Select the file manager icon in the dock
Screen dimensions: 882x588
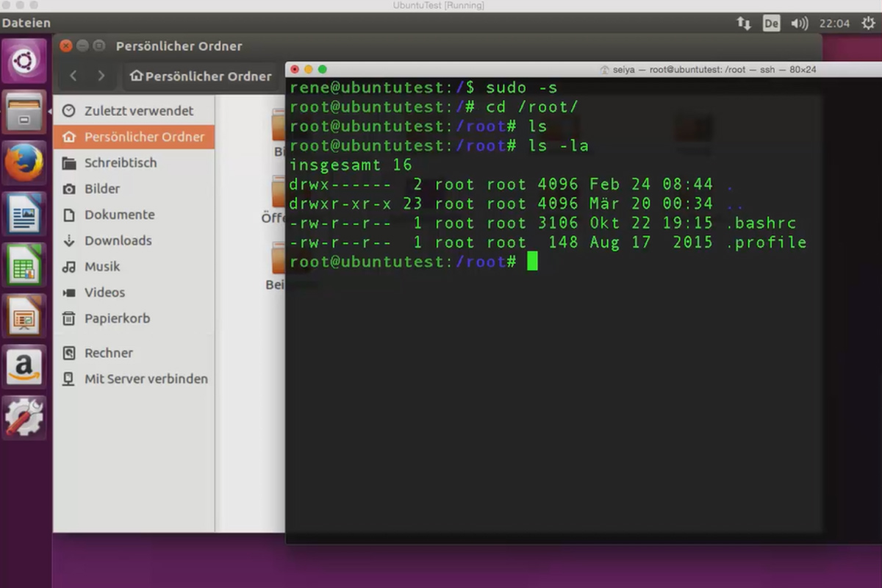click(x=24, y=112)
